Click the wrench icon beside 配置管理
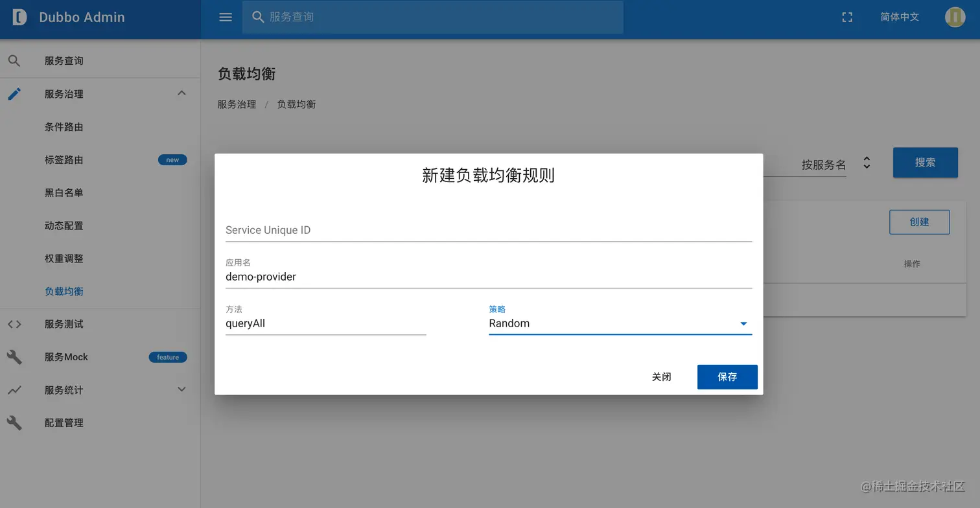This screenshot has height=508, width=980. tap(14, 423)
